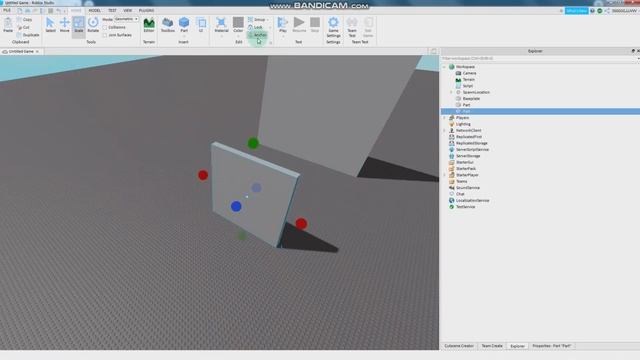Image resolution: width=640 pixels, height=360 pixels.
Task: Open the Mode Geometric dropdown
Action: coord(126,19)
